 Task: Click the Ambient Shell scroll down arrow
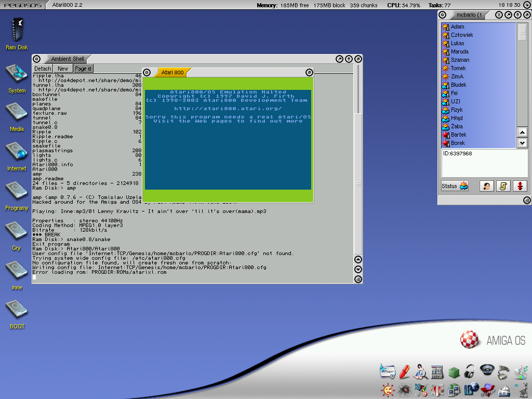tap(358, 270)
